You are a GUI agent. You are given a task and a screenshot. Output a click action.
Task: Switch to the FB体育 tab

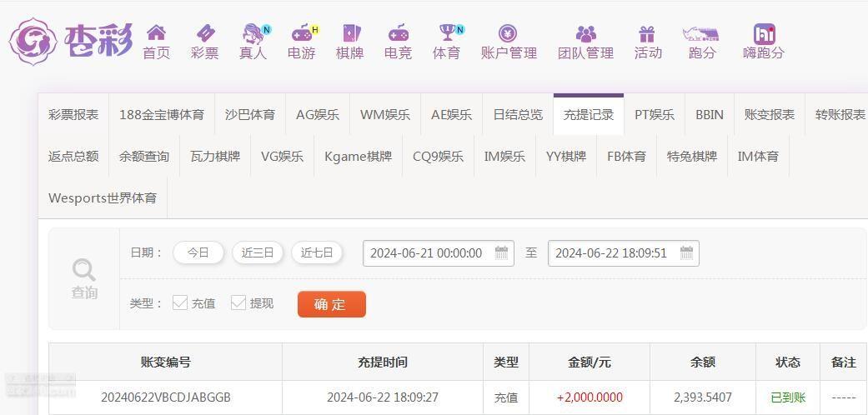(627, 157)
